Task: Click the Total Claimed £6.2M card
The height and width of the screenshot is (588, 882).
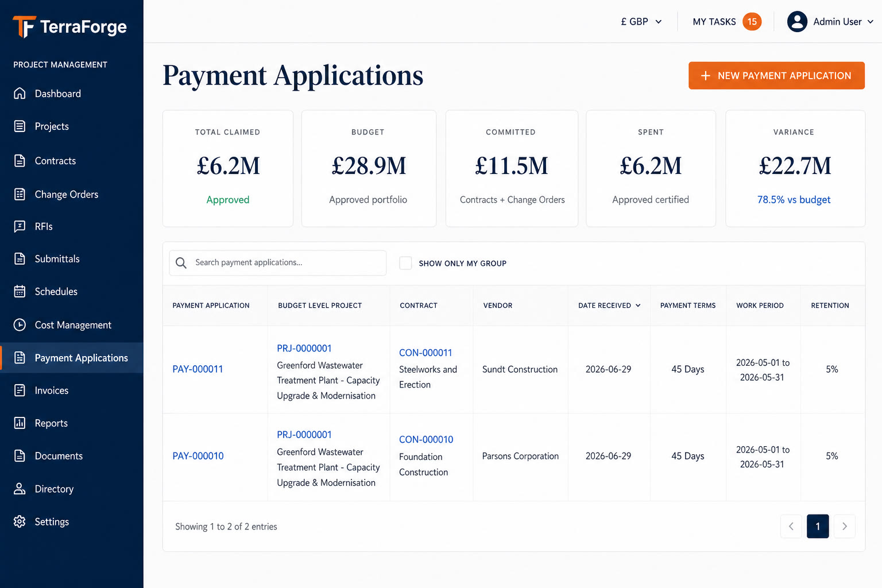Action: tap(228, 169)
